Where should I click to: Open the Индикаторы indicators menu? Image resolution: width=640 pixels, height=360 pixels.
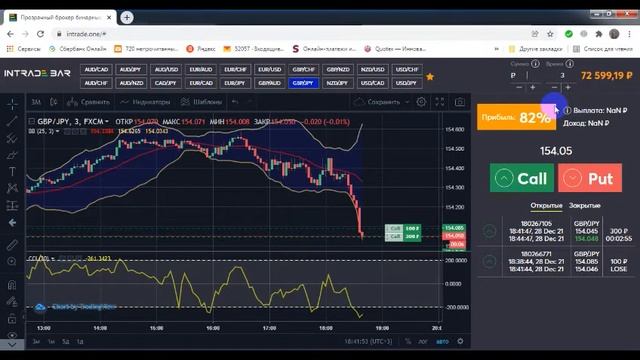point(145,102)
